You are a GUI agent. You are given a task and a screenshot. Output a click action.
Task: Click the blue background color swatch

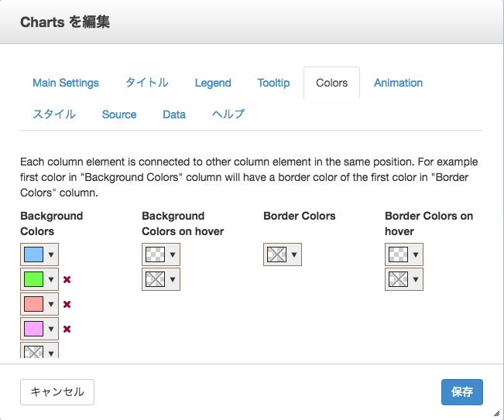click(34, 254)
